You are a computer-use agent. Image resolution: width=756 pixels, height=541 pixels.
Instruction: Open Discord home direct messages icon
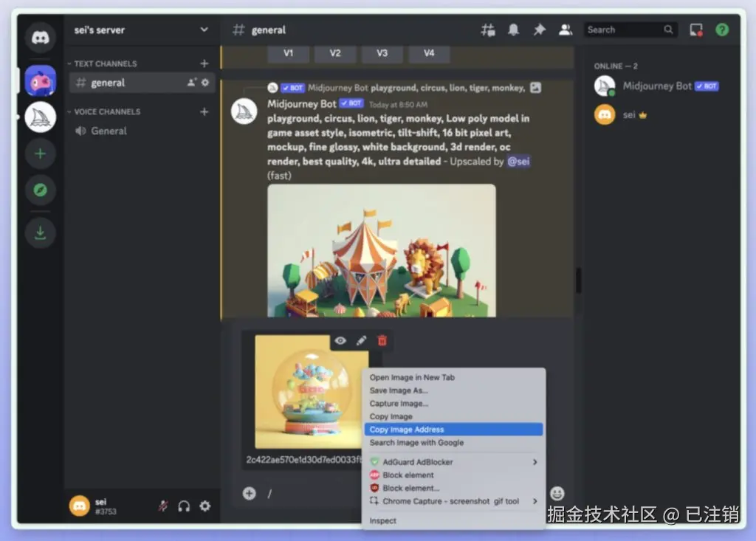click(41, 38)
